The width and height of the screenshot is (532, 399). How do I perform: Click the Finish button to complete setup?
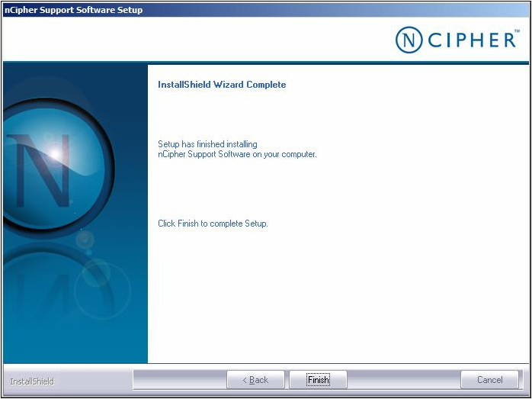point(318,380)
